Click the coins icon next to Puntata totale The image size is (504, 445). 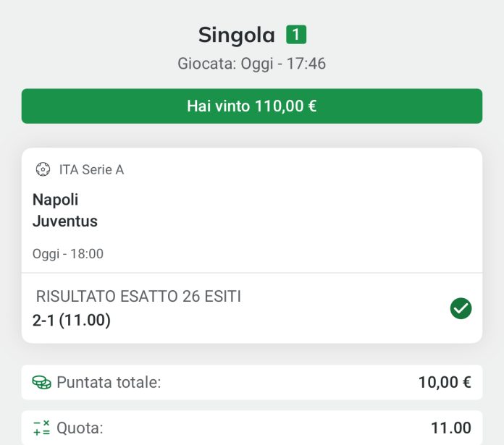pyautogui.click(x=41, y=382)
